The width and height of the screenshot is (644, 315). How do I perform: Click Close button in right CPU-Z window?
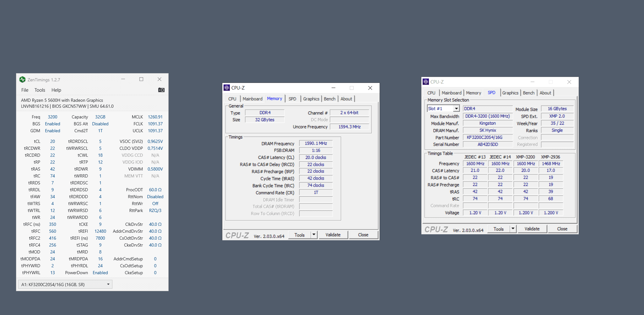click(x=562, y=229)
